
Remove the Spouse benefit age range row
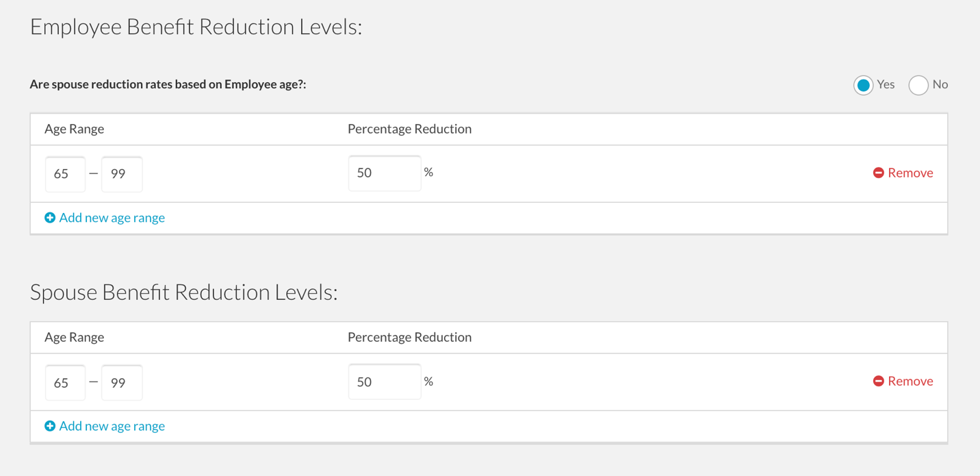point(903,381)
